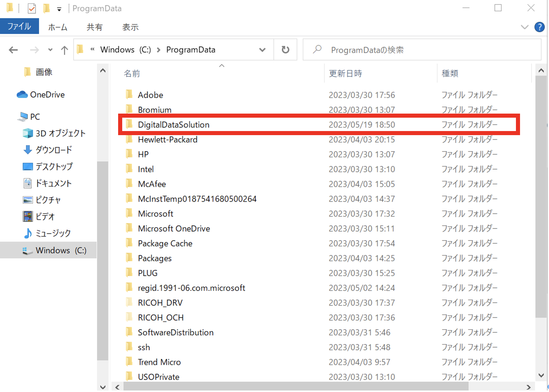The image size is (549, 392).
Task: Click the Bromium folder icon
Action: [x=129, y=109]
